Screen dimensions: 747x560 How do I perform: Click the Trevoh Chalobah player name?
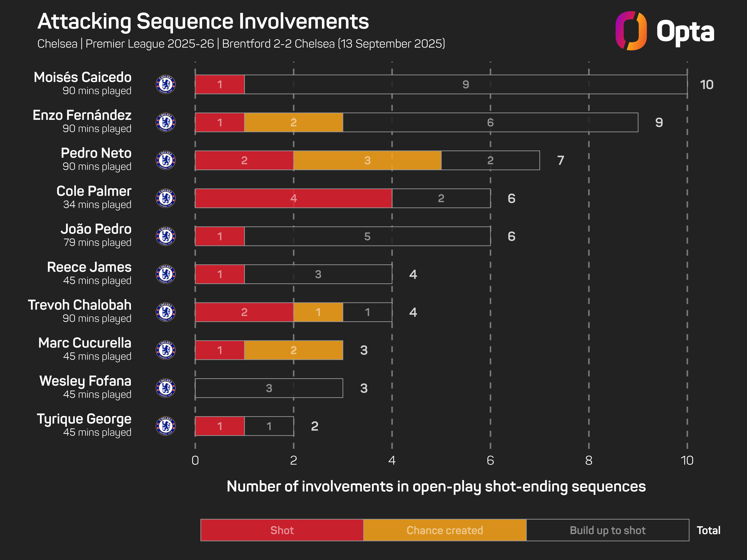[x=80, y=305]
